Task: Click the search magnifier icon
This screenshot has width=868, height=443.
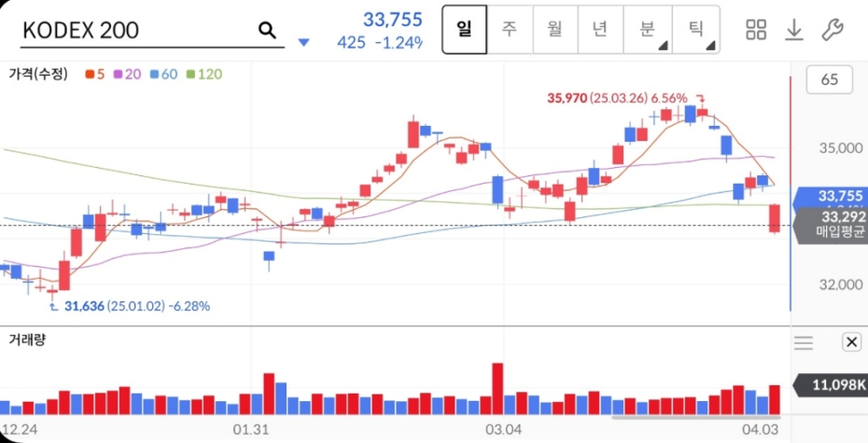Action: 267,31
